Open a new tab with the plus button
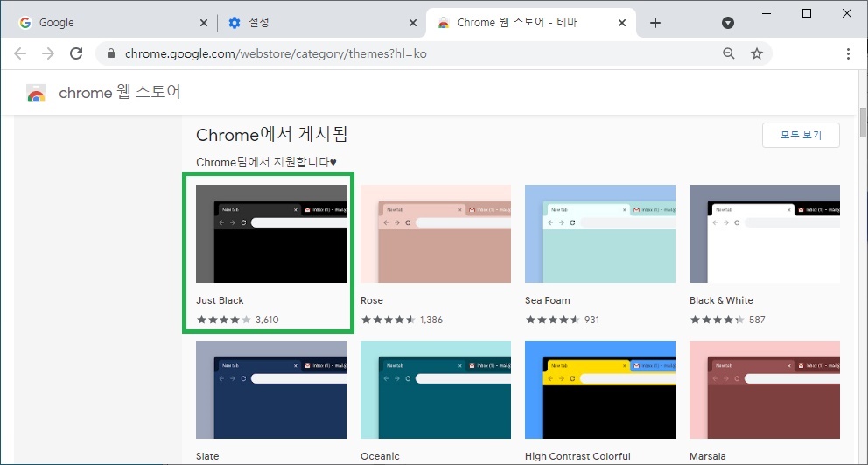 point(655,23)
